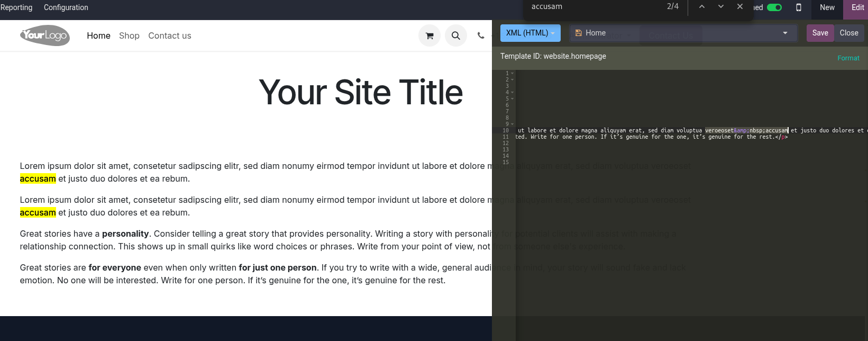The width and height of the screenshot is (868, 341).
Task: Collapse code fold arrow on line 1
Action: [x=513, y=74]
